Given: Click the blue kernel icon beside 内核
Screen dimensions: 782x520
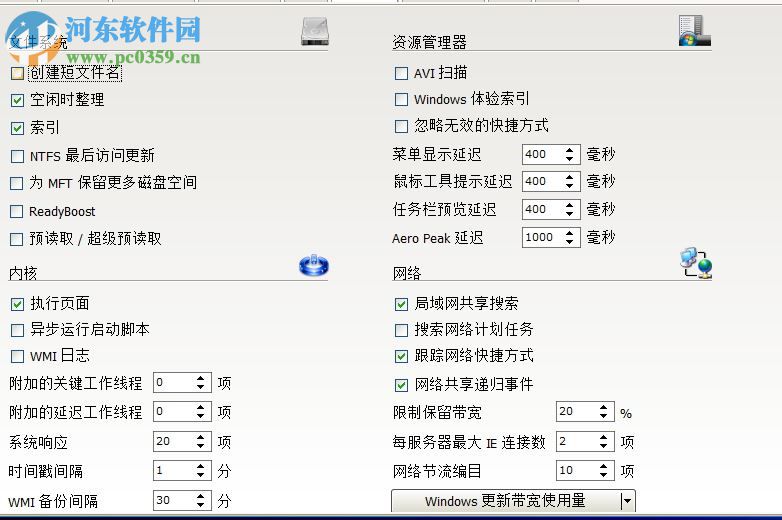Looking at the screenshot, I should pos(314,265).
